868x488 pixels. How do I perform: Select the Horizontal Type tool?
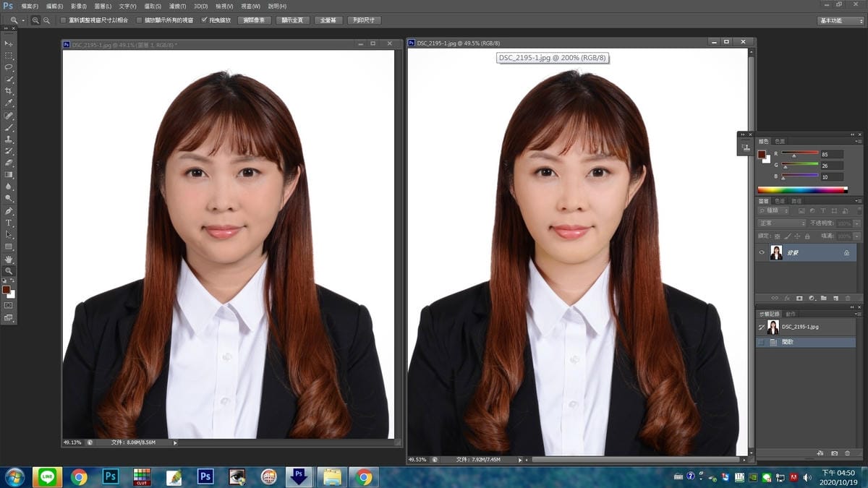9,223
